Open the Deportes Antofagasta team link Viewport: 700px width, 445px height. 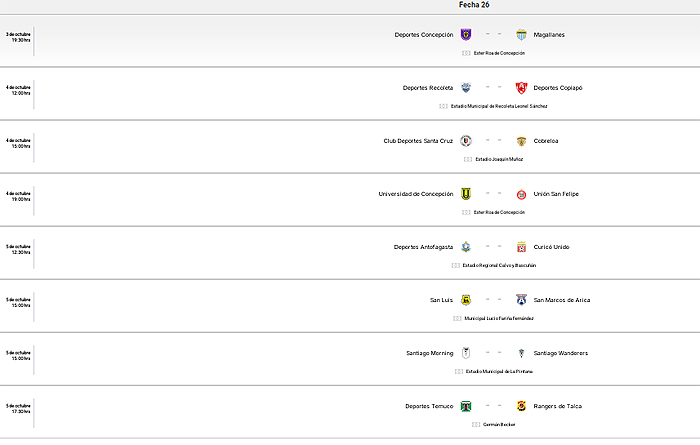click(x=424, y=247)
